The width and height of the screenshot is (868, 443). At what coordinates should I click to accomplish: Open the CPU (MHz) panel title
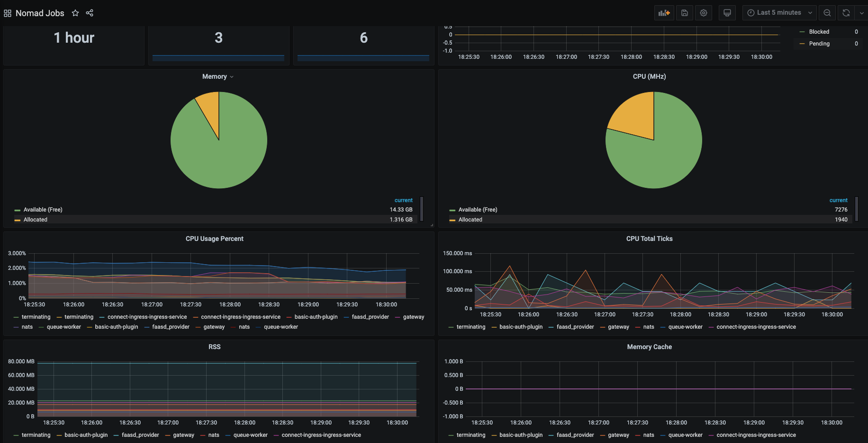coord(649,76)
